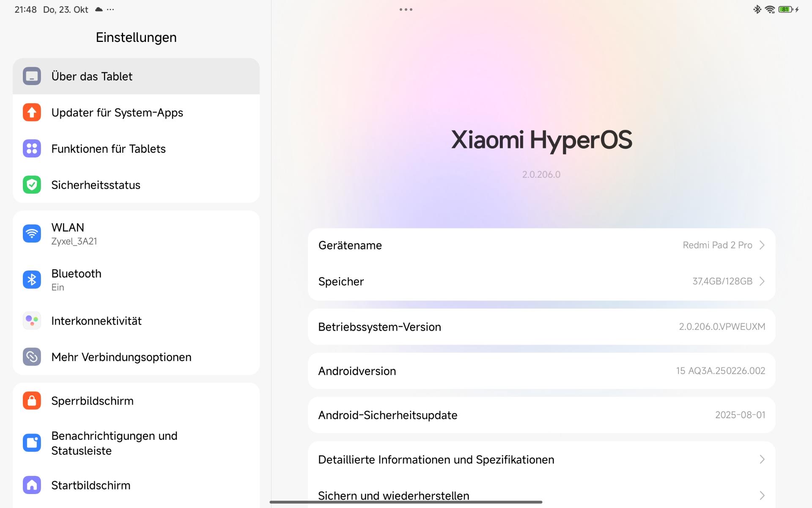Tap the Über das Tablet icon
The image size is (812, 508).
(x=32, y=76)
